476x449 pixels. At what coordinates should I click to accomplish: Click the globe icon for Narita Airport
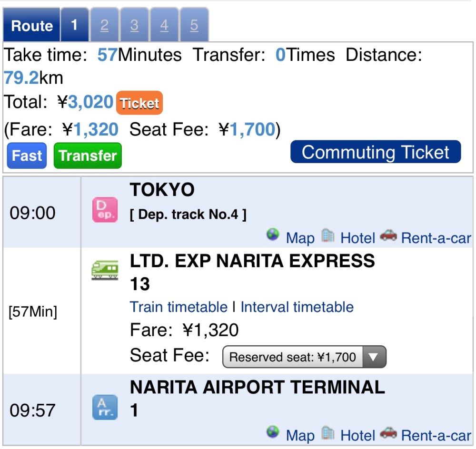coord(273,432)
